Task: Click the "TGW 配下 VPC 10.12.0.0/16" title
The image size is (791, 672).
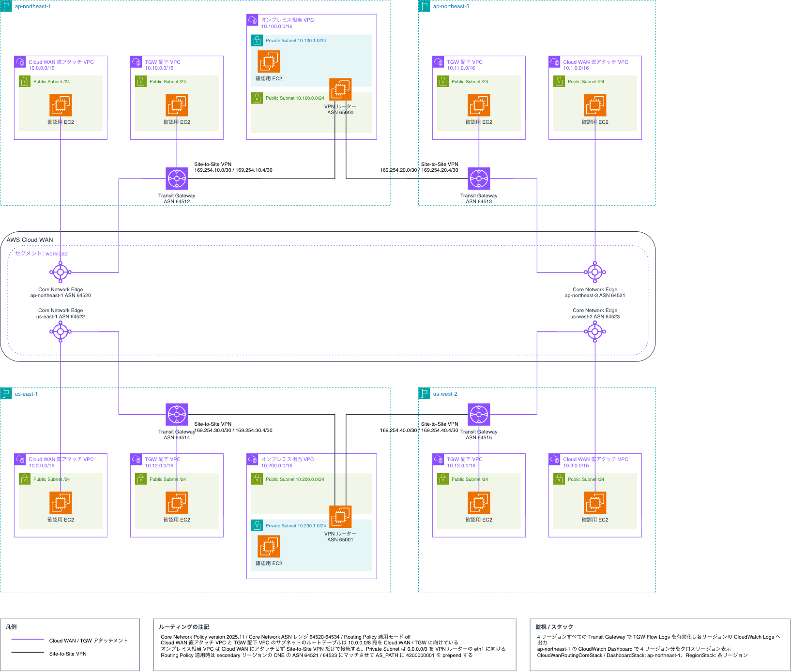Action: pos(163,463)
